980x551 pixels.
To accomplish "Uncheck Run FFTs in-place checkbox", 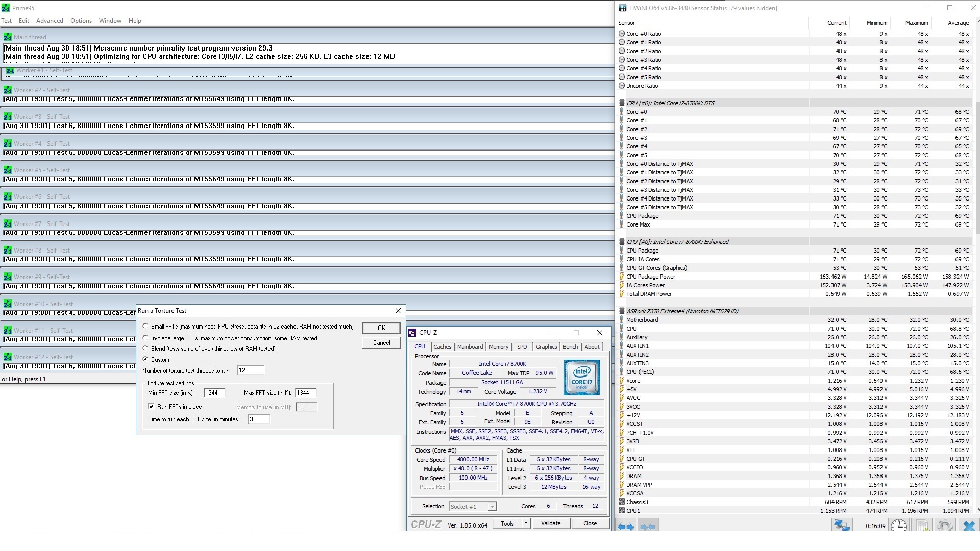I will click(151, 406).
